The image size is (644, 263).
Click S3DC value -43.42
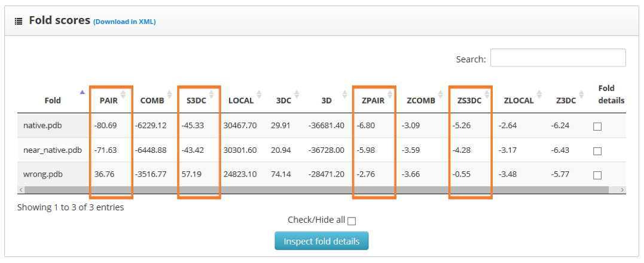click(x=193, y=150)
